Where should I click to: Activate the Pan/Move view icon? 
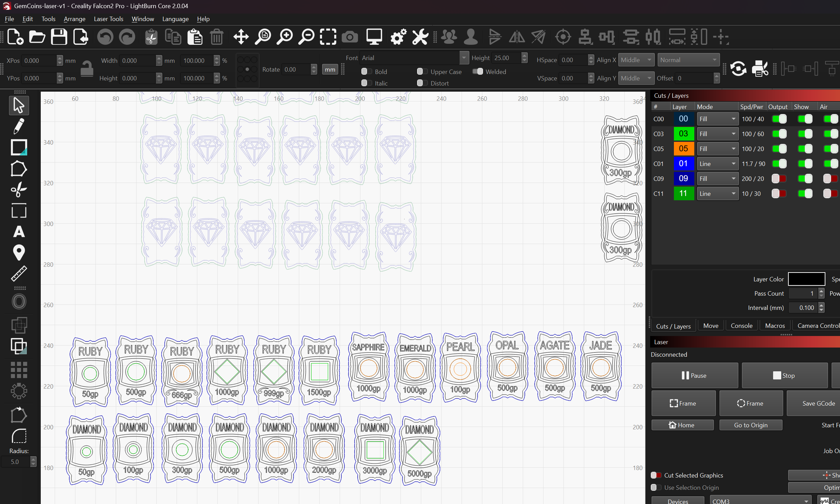pos(241,37)
